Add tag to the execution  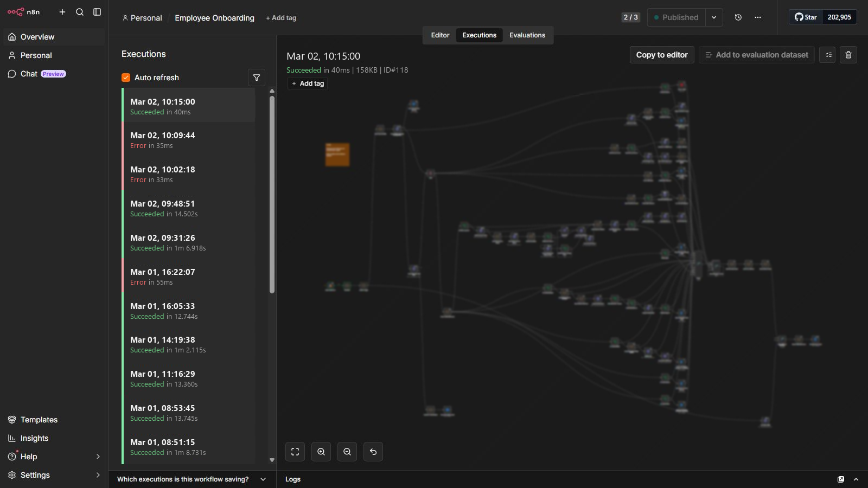coord(308,84)
